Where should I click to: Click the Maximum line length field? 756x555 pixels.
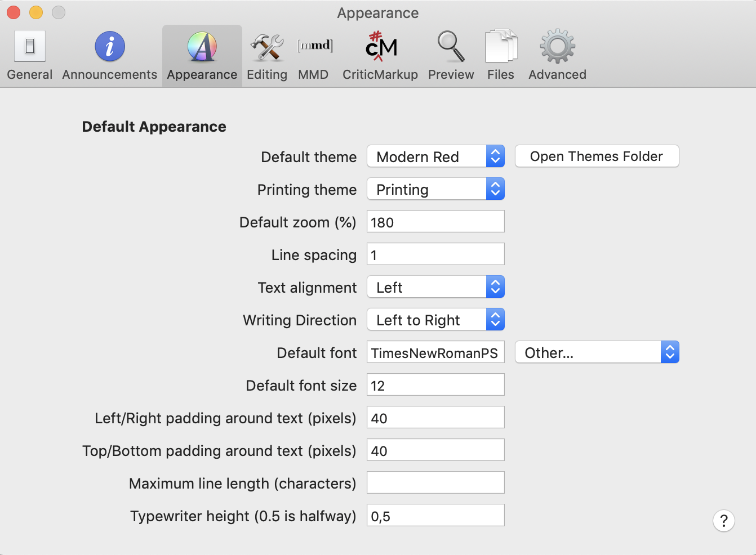[x=435, y=483]
